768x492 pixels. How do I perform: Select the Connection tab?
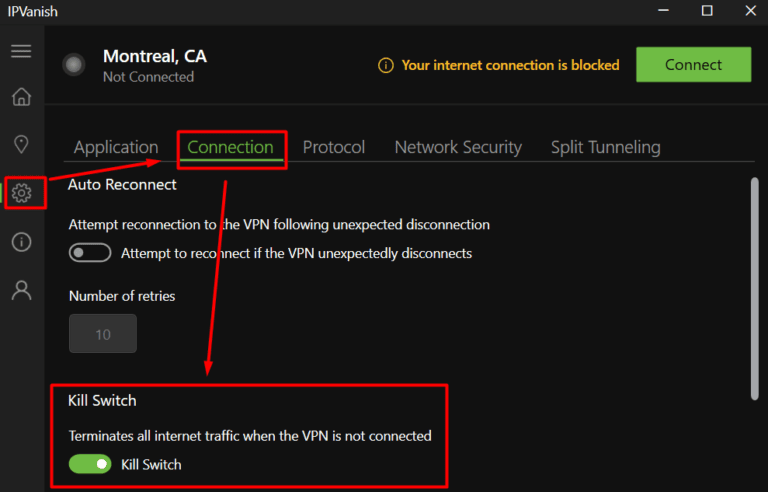tap(230, 147)
